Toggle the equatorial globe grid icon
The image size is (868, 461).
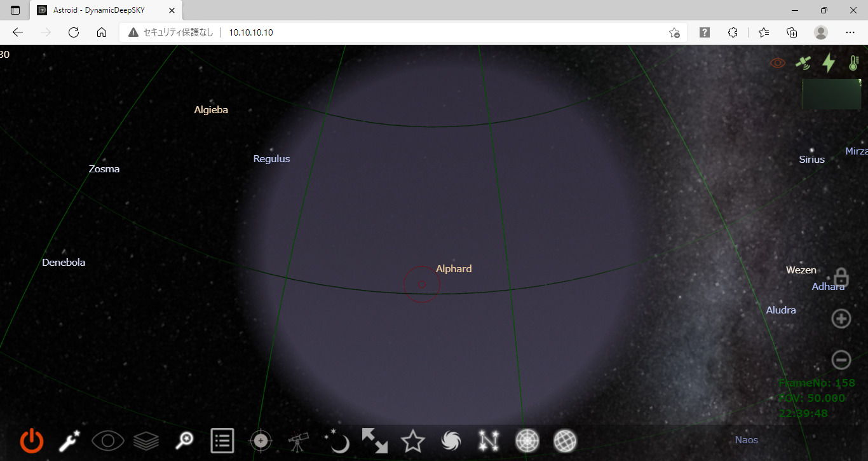(x=565, y=440)
